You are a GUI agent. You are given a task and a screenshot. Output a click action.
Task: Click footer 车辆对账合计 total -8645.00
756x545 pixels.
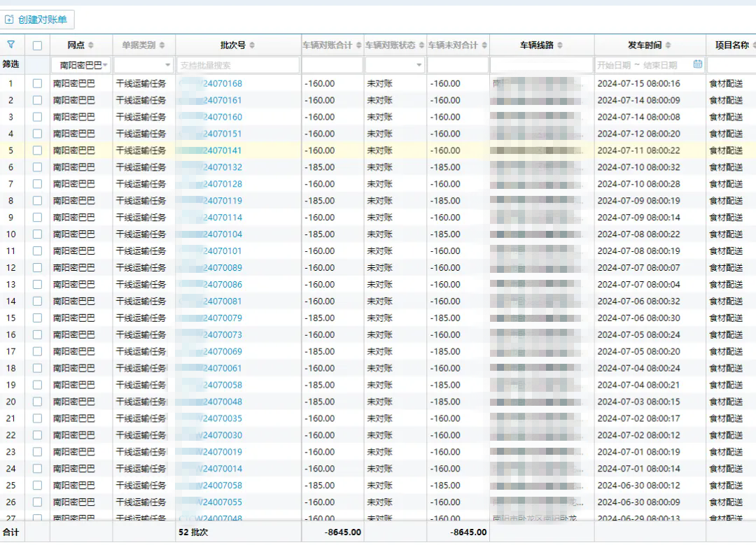[343, 532]
